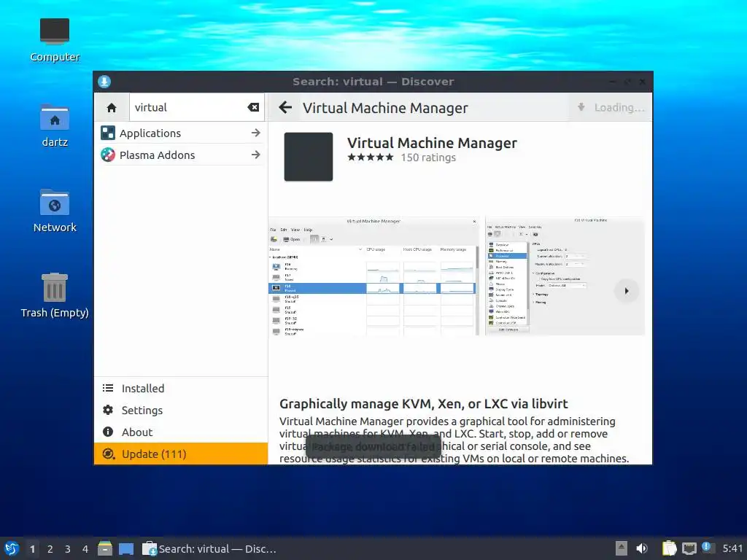Image resolution: width=747 pixels, height=560 pixels.
Task: Open the clipboard manager tray icon
Action: click(670, 548)
